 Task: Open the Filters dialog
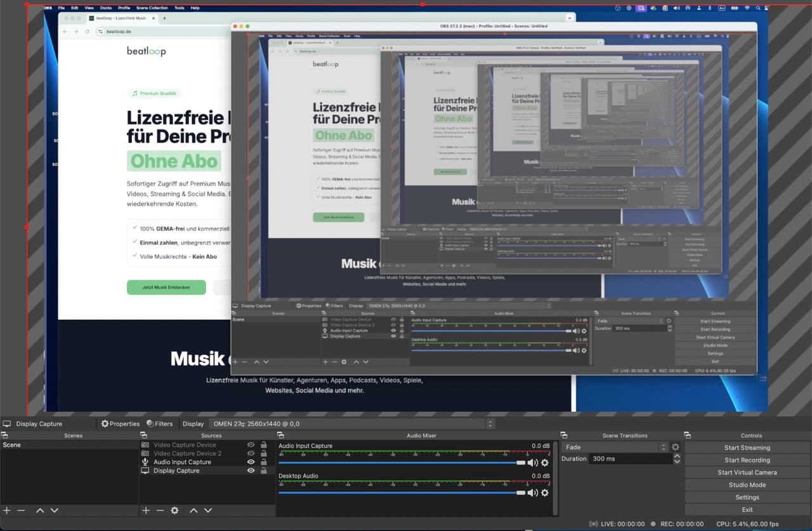click(x=159, y=424)
